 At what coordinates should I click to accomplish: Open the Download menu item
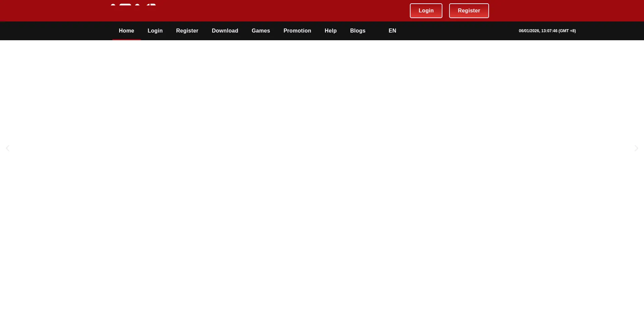[225, 31]
